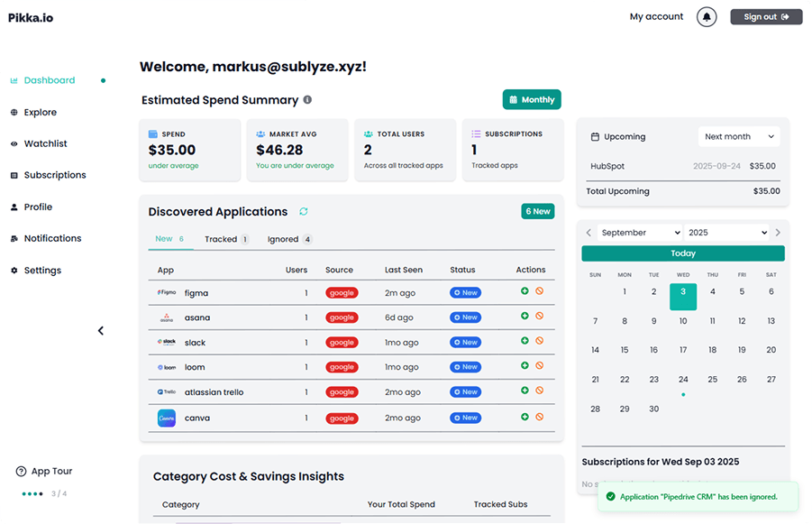Track the slack app with green plus
The width and height of the screenshot is (812, 524).
(525, 341)
